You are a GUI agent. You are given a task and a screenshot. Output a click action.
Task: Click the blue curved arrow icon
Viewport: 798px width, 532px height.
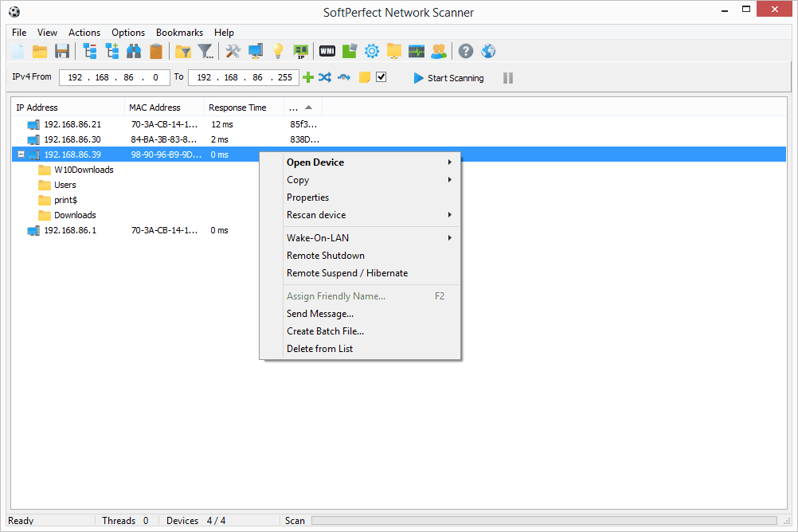point(344,77)
